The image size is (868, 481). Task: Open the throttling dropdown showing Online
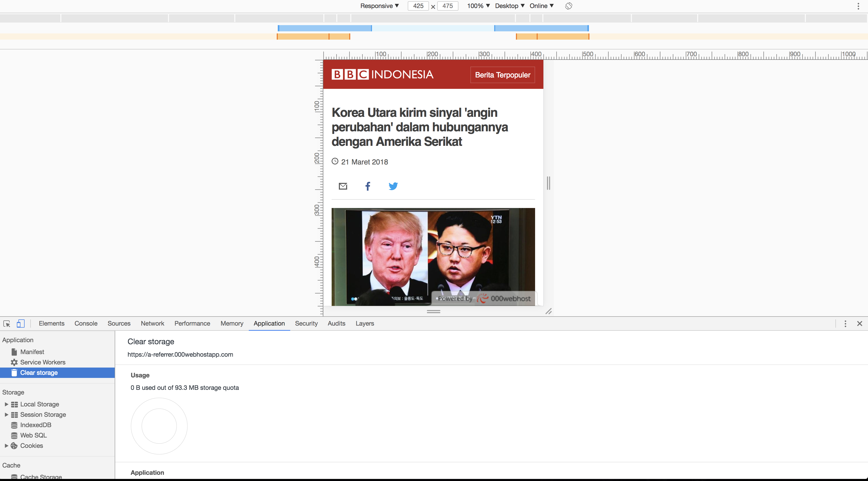[x=541, y=6]
